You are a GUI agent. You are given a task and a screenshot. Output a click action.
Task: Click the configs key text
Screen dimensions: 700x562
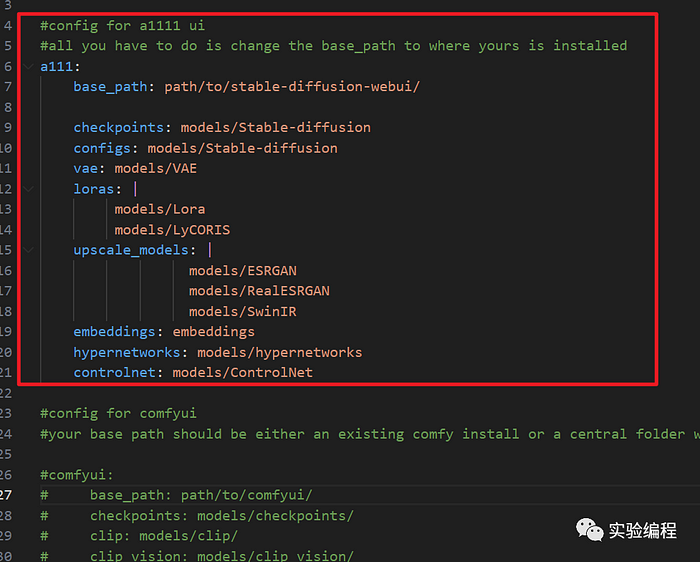[102, 148]
